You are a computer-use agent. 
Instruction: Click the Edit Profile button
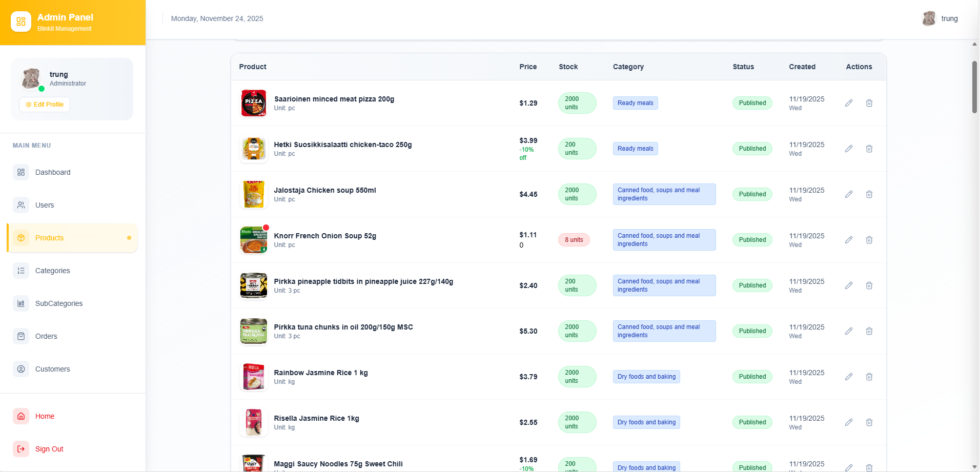tap(45, 105)
